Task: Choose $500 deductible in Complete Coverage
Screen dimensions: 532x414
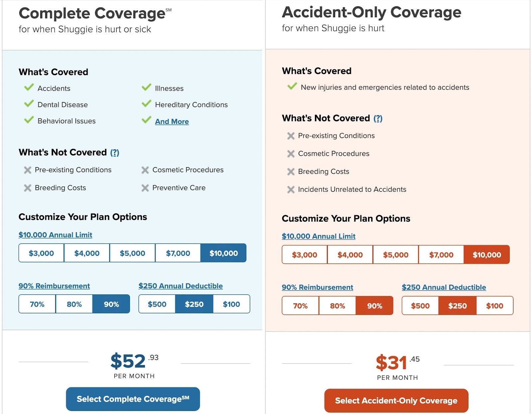Action: pyautogui.click(x=157, y=304)
